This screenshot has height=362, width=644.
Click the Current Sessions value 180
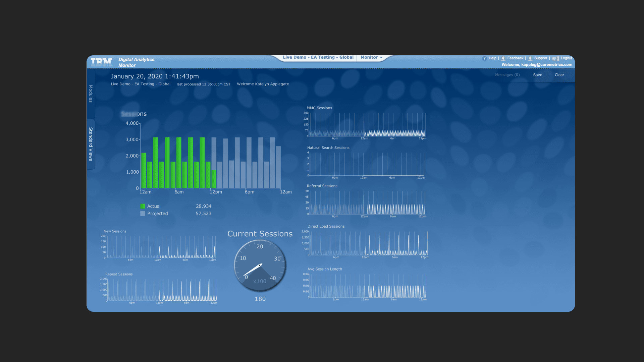coord(260,299)
